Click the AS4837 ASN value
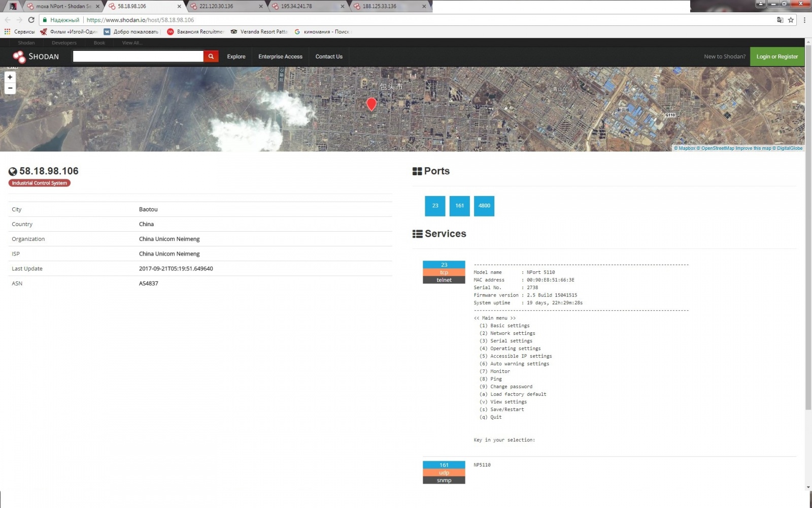 (x=149, y=283)
